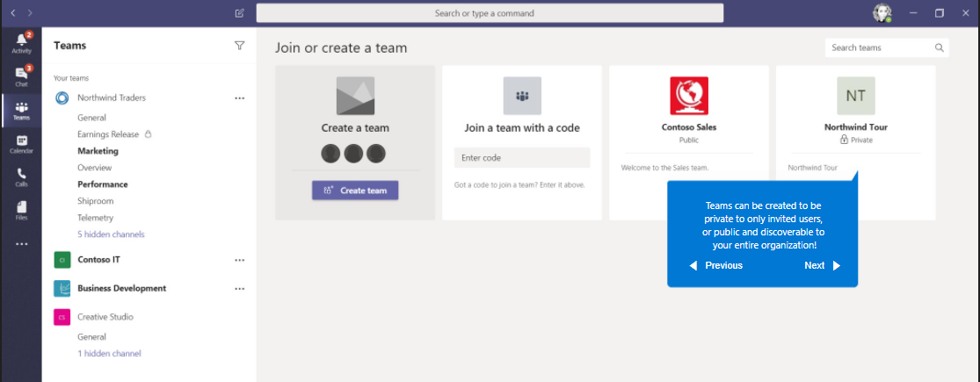Open the user profile avatar
The image size is (980, 382).
882,13
